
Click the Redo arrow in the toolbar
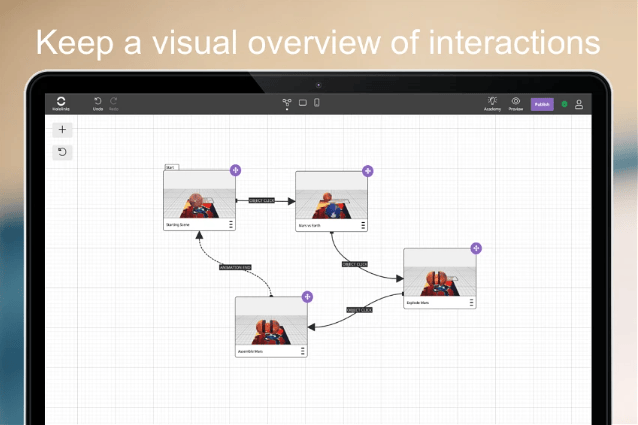tap(114, 101)
